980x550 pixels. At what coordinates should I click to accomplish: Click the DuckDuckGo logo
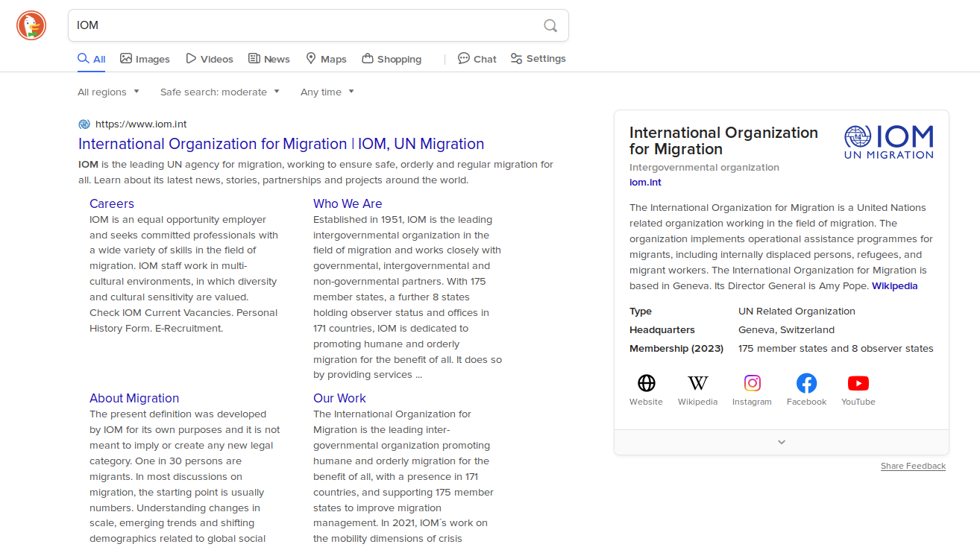pos(31,26)
